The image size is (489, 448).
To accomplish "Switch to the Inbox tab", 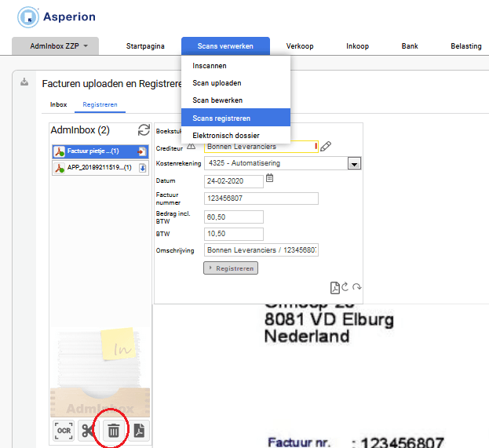I will pyautogui.click(x=58, y=104).
